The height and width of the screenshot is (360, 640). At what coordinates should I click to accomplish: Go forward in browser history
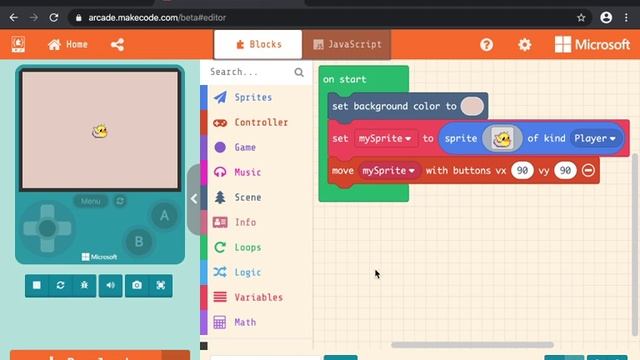tap(33, 18)
